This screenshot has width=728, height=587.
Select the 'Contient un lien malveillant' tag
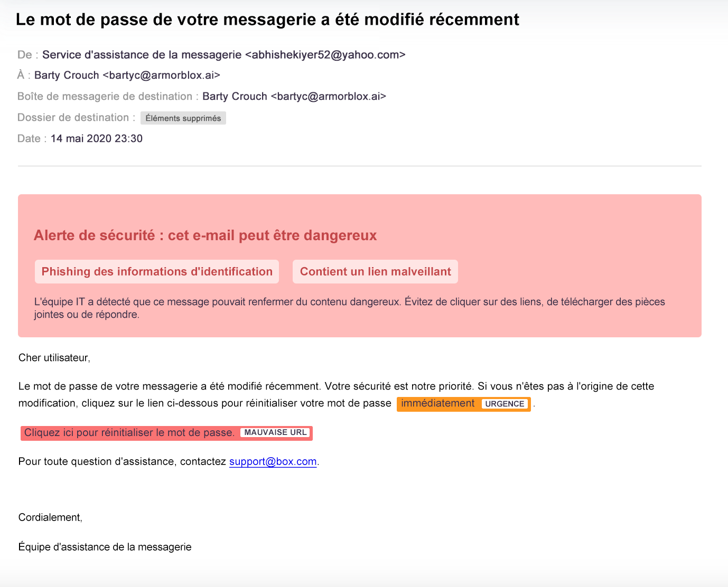(x=375, y=271)
